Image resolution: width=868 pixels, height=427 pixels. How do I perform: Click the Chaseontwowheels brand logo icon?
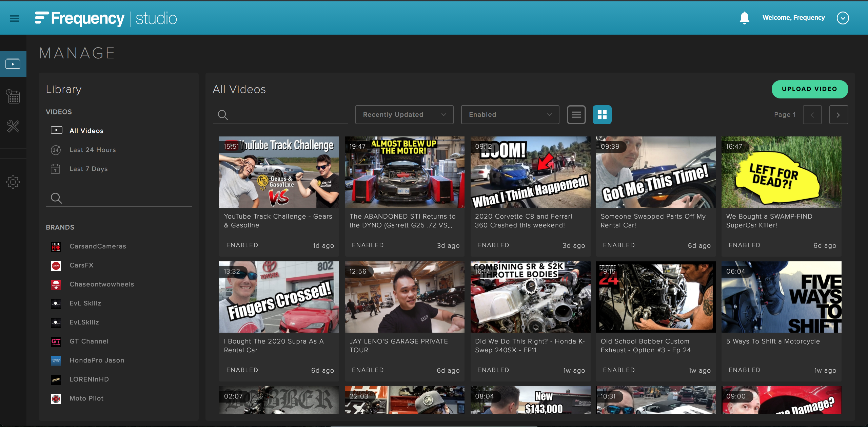point(56,284)
